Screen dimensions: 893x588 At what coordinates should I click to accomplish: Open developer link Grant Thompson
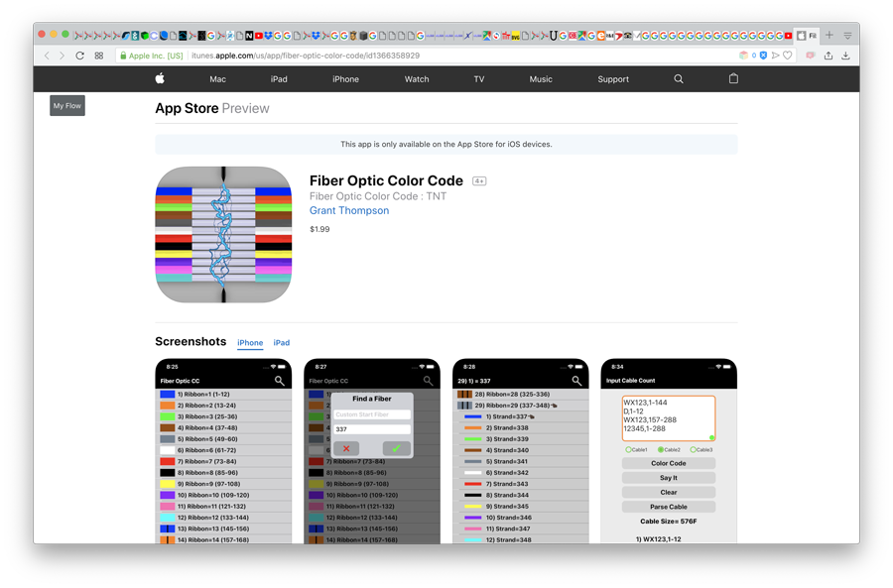349,210
